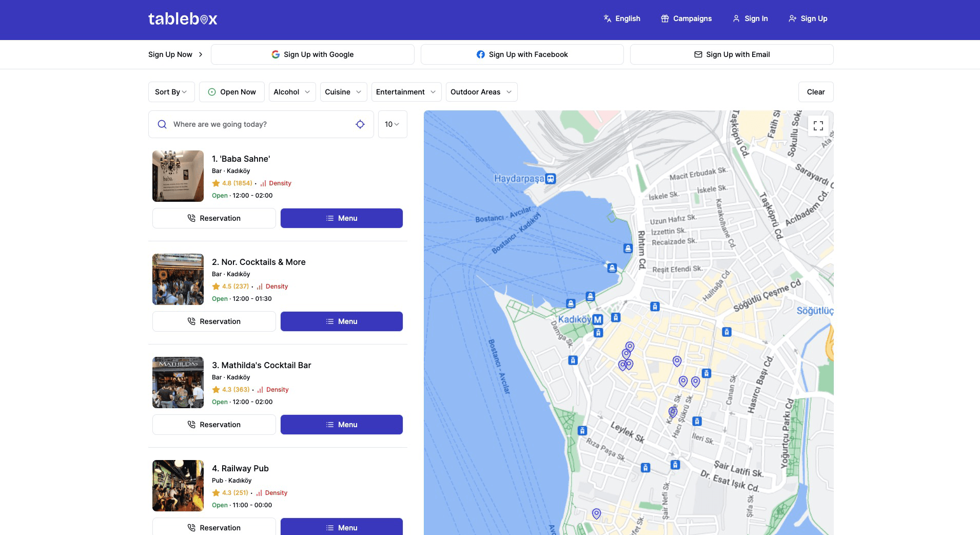Image resolution: width=980 pixels, height=535 pixels.
Task: Open the results count dropdown showing 10
Action: click(392, 124)
